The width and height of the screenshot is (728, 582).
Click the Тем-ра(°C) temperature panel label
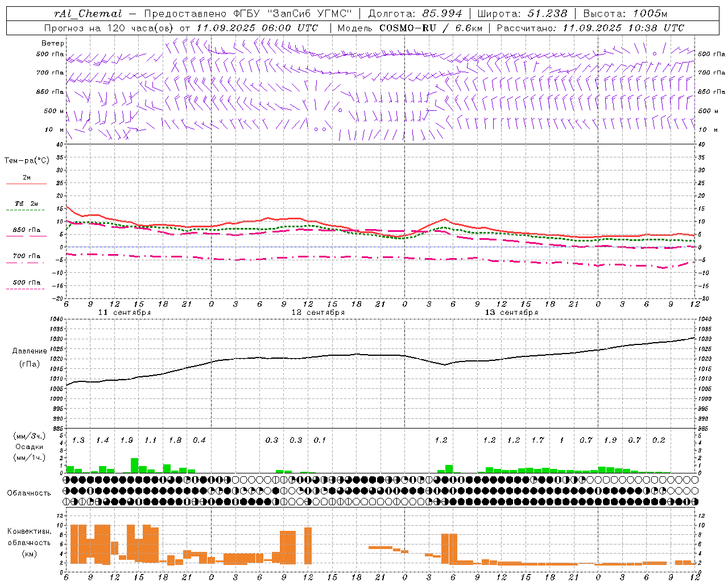[x=27, y=161]
